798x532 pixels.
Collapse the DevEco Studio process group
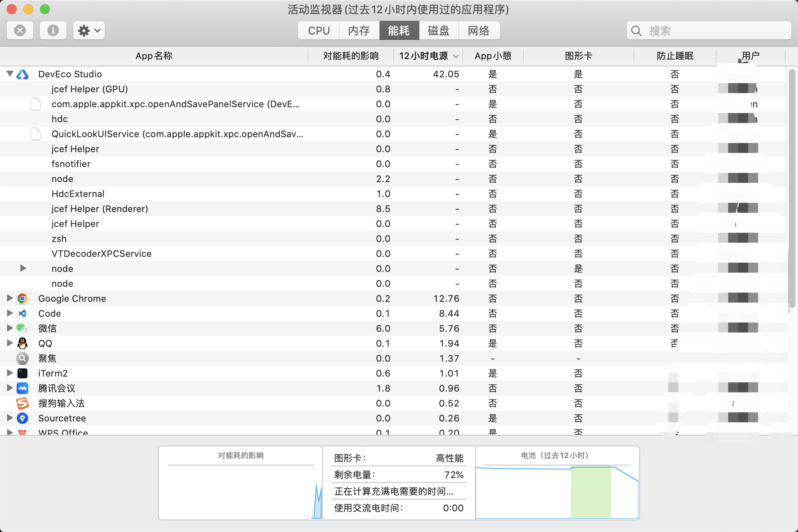tap(10, 74)
